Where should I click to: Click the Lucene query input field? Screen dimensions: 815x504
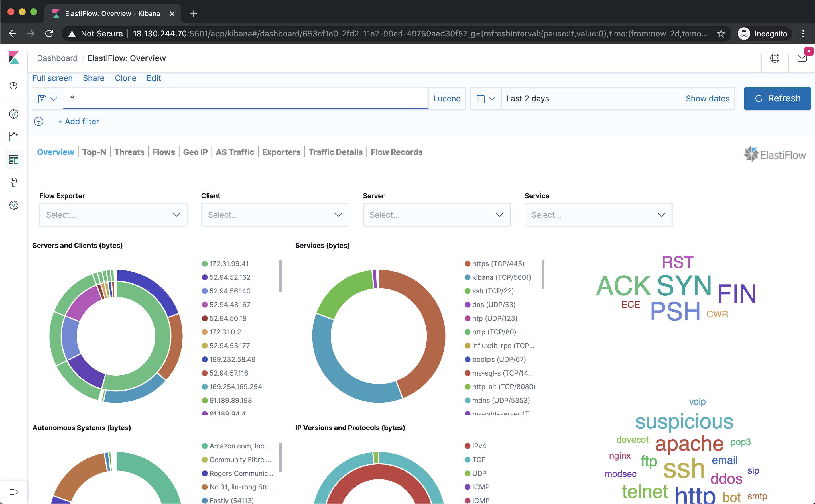pos(245,98)
